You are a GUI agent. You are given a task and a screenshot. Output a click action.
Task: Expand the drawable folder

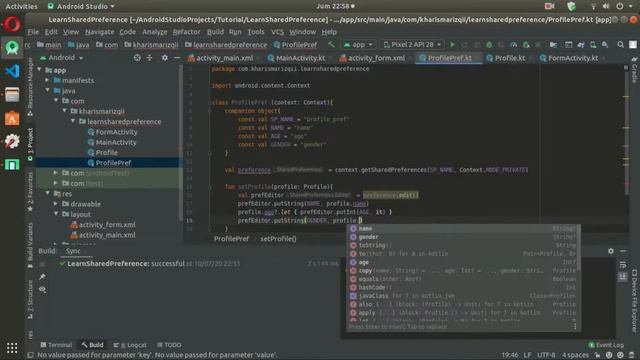click(56, 204)
